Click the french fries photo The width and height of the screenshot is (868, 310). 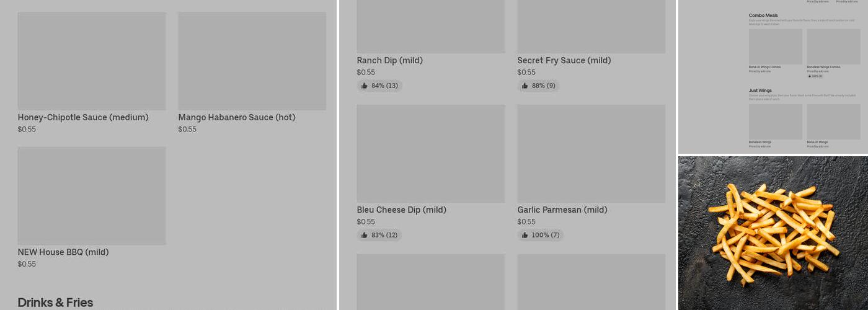click(x=773, y=232)
